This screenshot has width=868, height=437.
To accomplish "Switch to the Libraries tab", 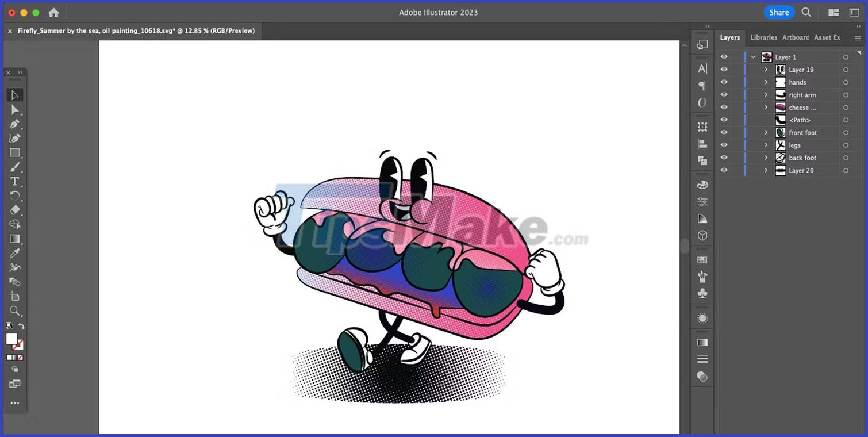I will coord(763,37).
